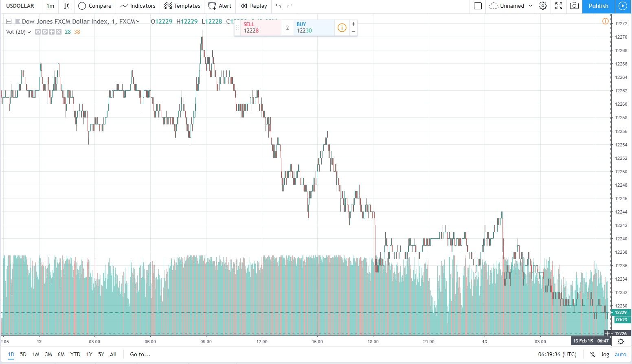
Task: Click the order quantity field showing 2
Action: (287, 28)
